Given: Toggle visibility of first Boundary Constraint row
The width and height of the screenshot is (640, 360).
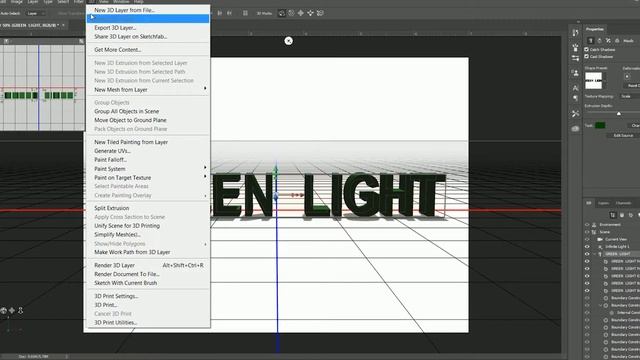Looking at the screenshot, I should pos(587,298).
